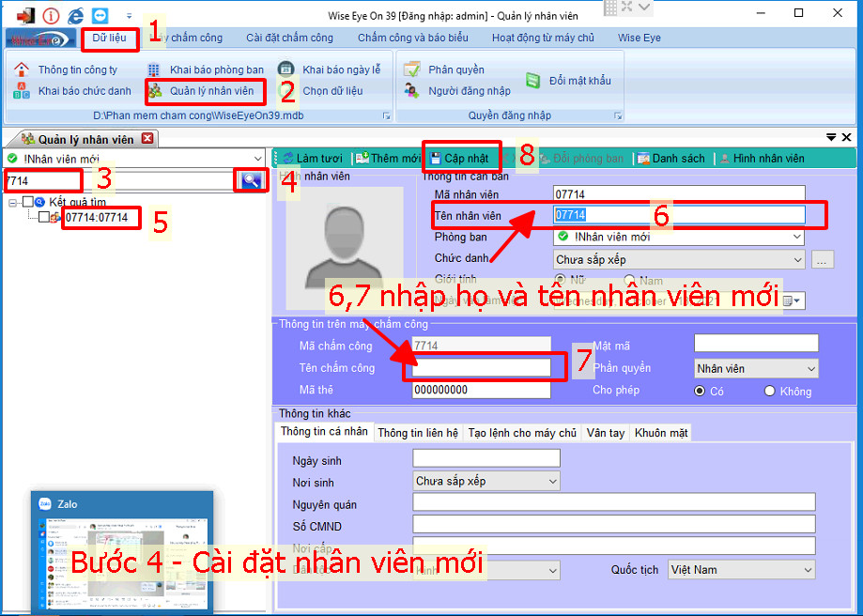Click the Số CMND field
The image size is (863, 616).
click(x=613, y=524)
